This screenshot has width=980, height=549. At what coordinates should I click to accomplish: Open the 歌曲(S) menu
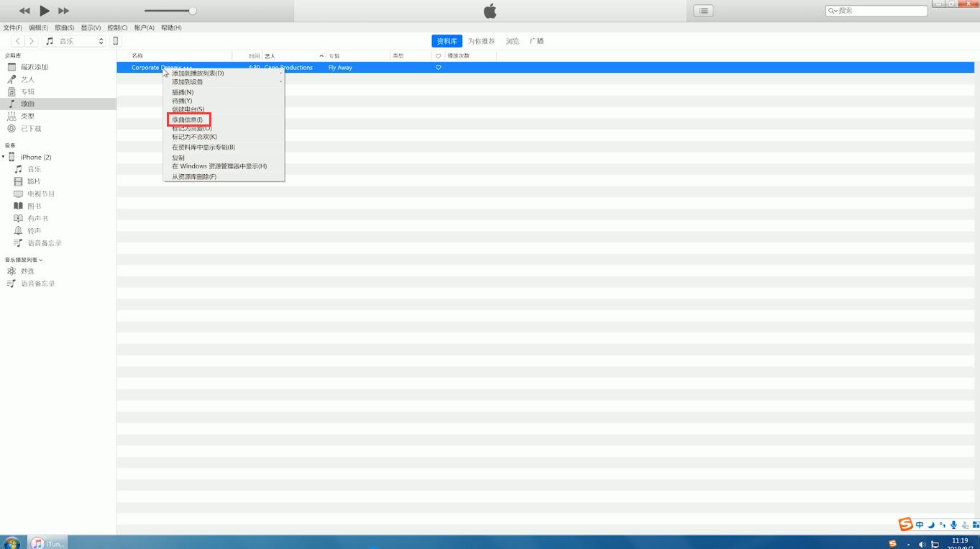(x=65, y=28)
